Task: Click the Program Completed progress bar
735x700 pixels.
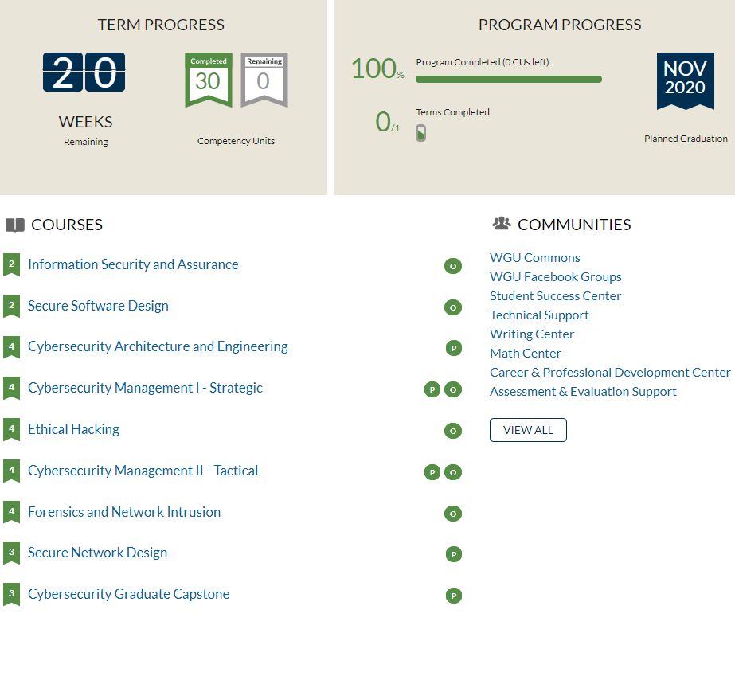Action: (x=508, y=79)
